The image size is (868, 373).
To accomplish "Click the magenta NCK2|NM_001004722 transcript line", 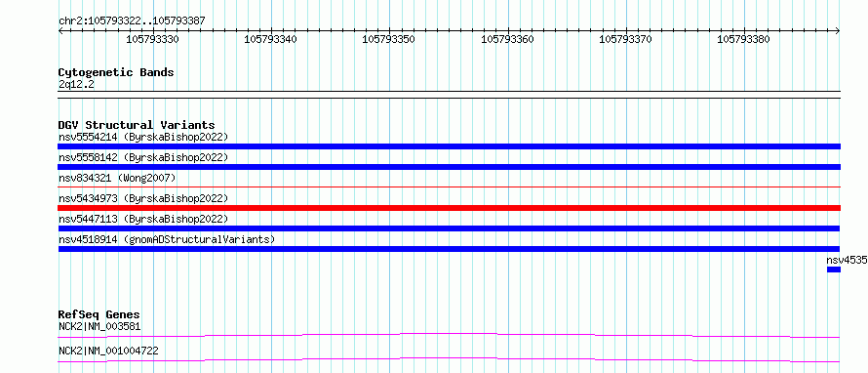I will point(449,359).
